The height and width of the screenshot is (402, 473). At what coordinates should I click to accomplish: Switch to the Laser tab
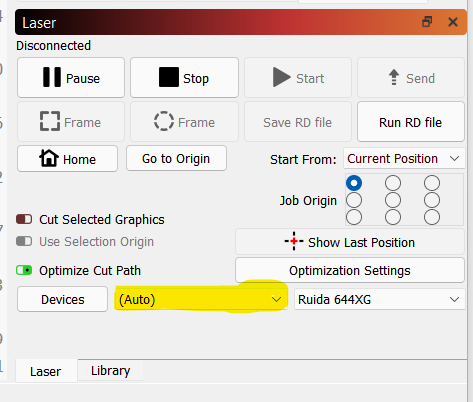pyautogui.click(x=46, y=371)
